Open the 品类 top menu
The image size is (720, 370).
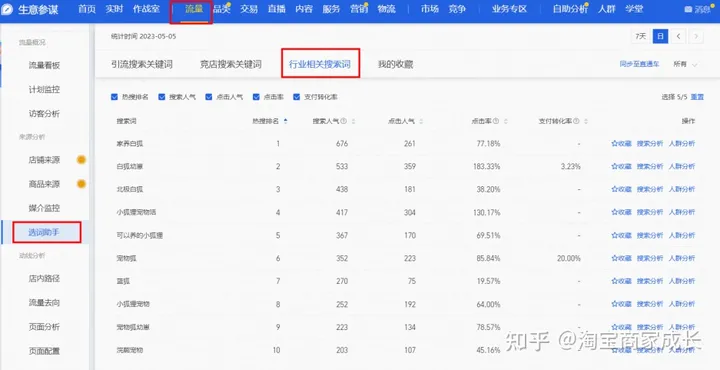221,9
